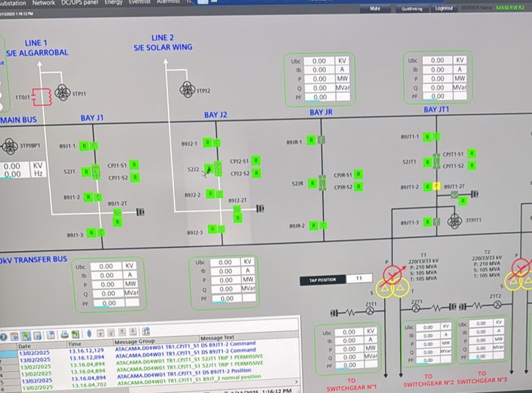Image resolution: width=532 pixels, height=393 pixels.
Task: Open the Energy menu
Action: click(x=114, y=3)
